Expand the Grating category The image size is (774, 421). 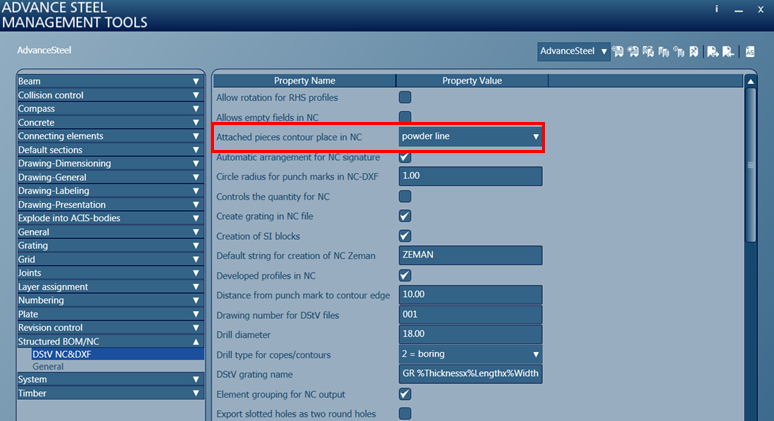[x=111, y=245]
